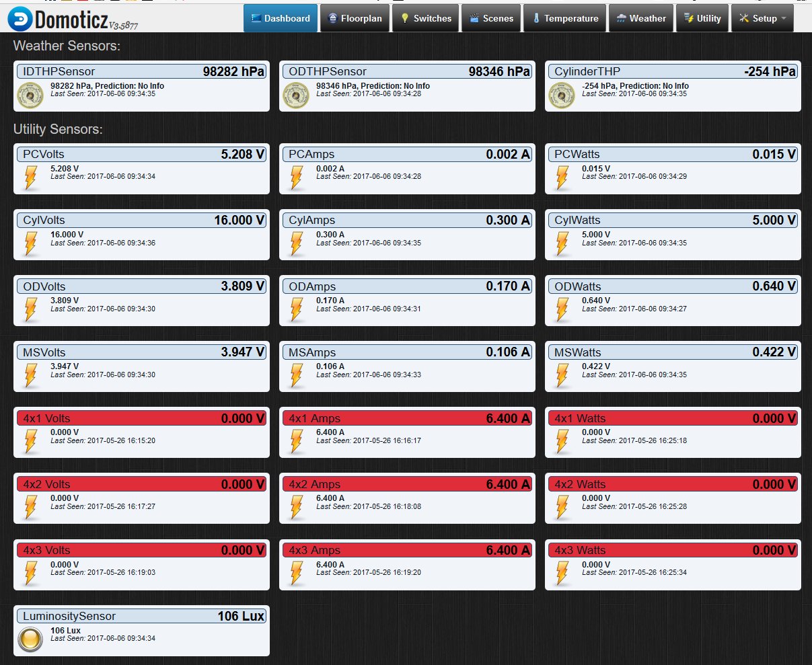Click the LuminositySensor lux icon

tap(30, 639)
